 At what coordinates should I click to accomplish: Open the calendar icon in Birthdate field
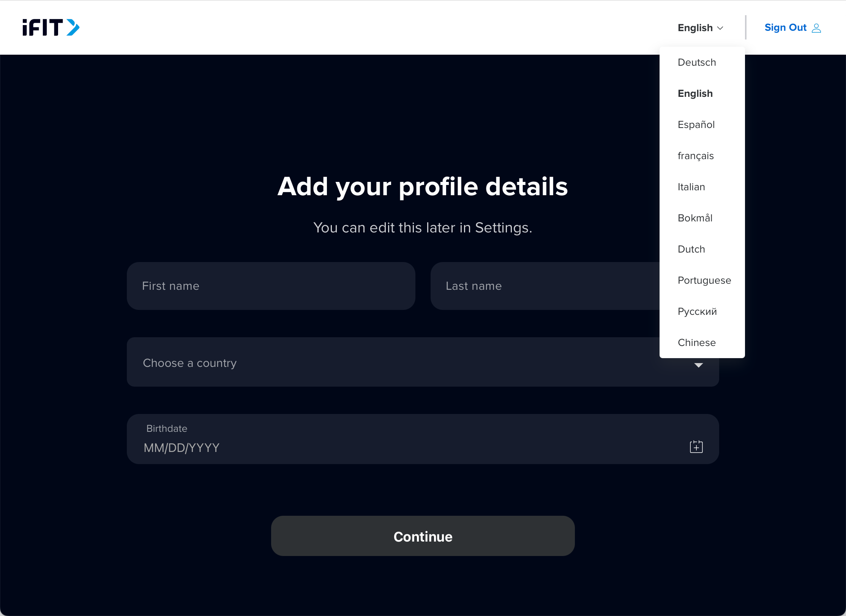[x=696, y=446]
